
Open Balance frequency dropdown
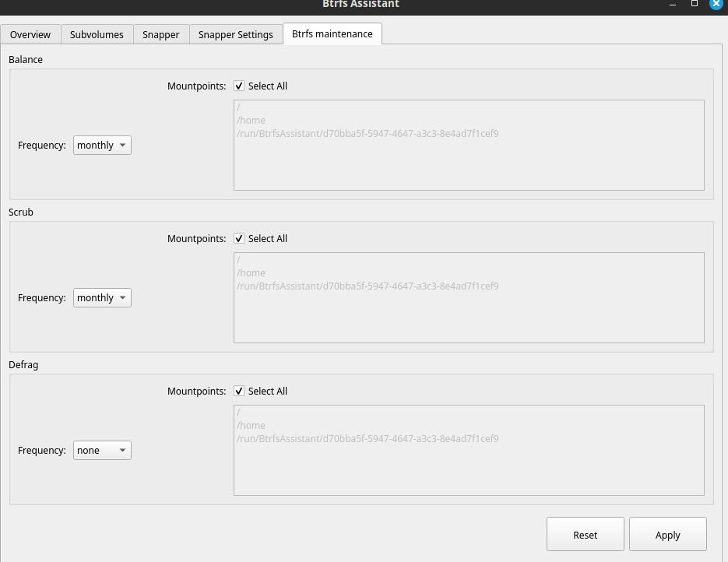(102, 146)
